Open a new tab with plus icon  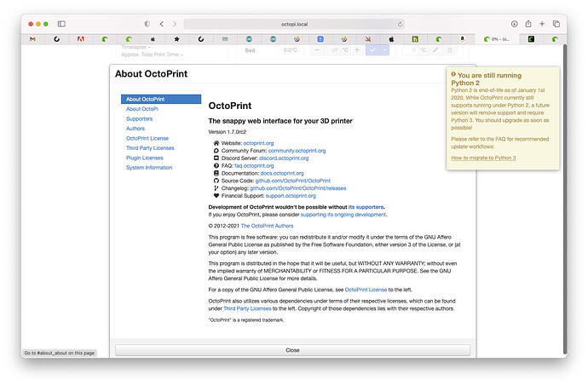542,24
